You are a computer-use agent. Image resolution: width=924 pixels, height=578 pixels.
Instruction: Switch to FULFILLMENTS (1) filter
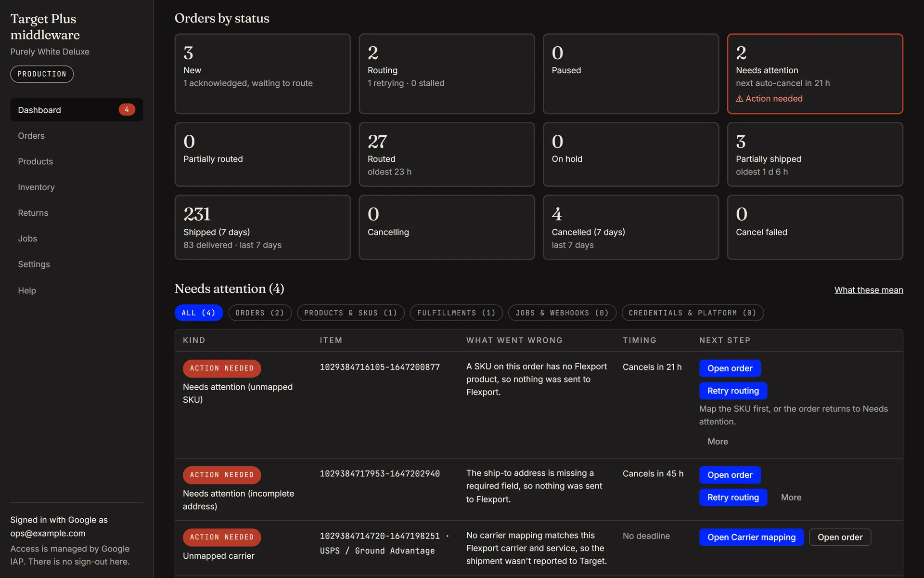click(x=456, y=313)
